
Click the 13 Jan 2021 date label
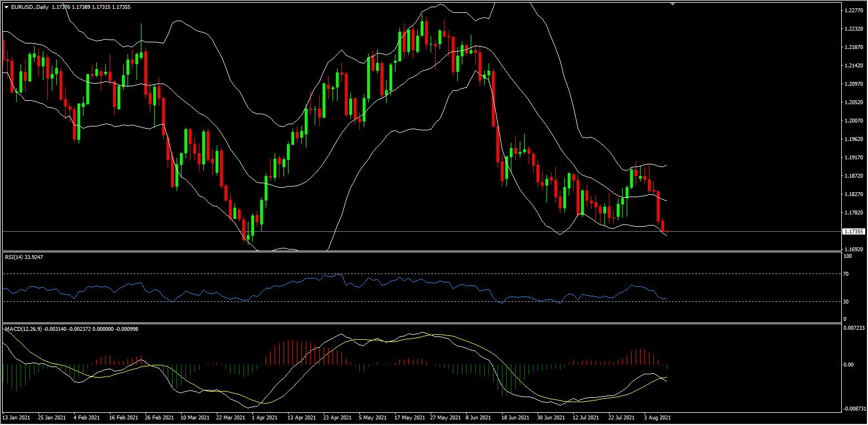15,417
